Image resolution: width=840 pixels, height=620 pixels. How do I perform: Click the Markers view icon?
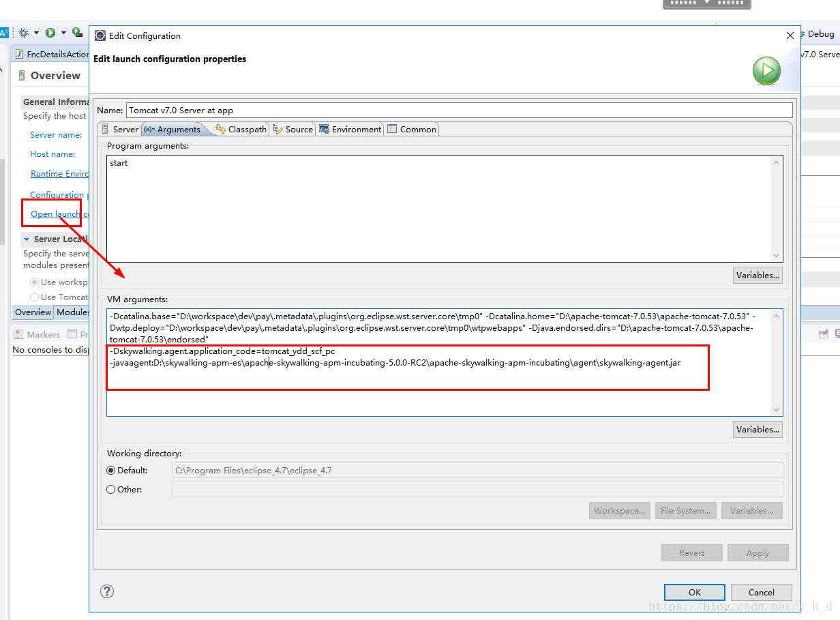(x=19, y=334)
